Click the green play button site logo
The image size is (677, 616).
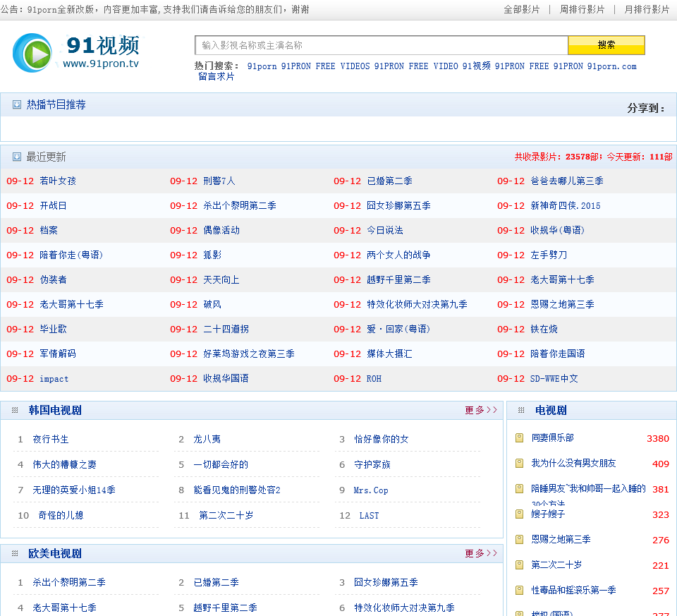[32, 53]
